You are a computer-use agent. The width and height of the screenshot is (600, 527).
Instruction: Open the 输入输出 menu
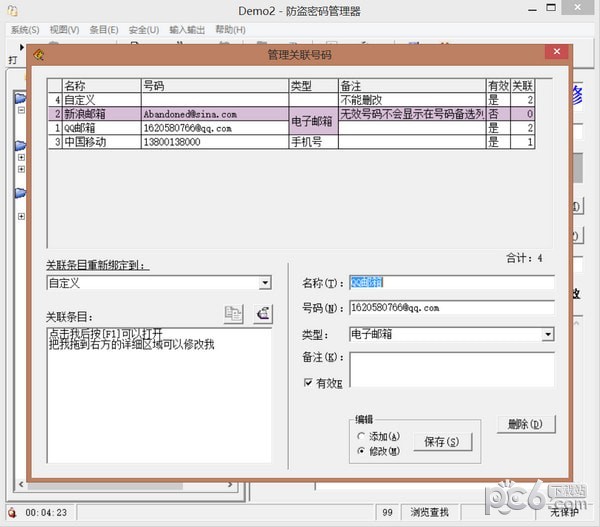point(187,30)
